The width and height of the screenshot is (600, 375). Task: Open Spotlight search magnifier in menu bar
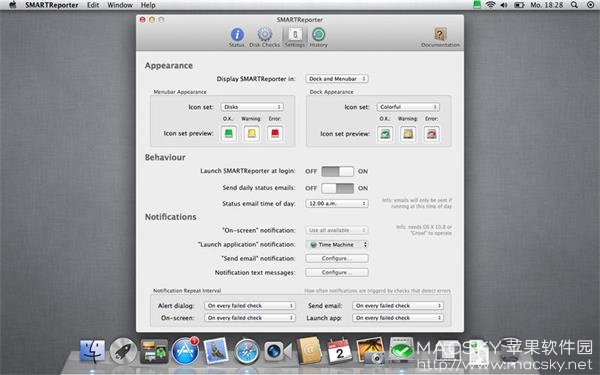(574, 5)
